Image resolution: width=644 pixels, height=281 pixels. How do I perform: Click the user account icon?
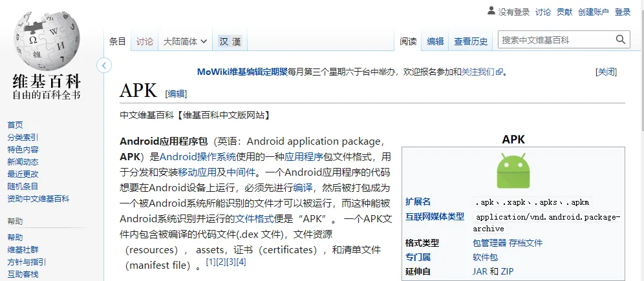491,11
